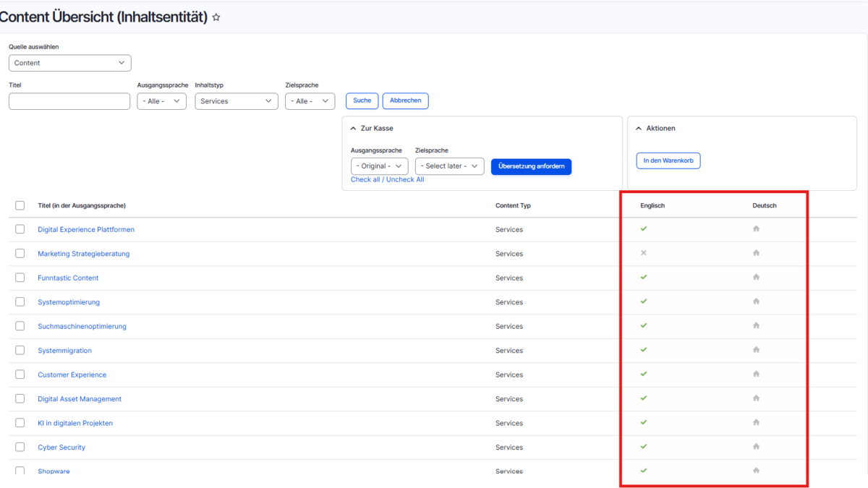
Task: Check the KI in digitalen Projekten row
Action: point(20,423)
